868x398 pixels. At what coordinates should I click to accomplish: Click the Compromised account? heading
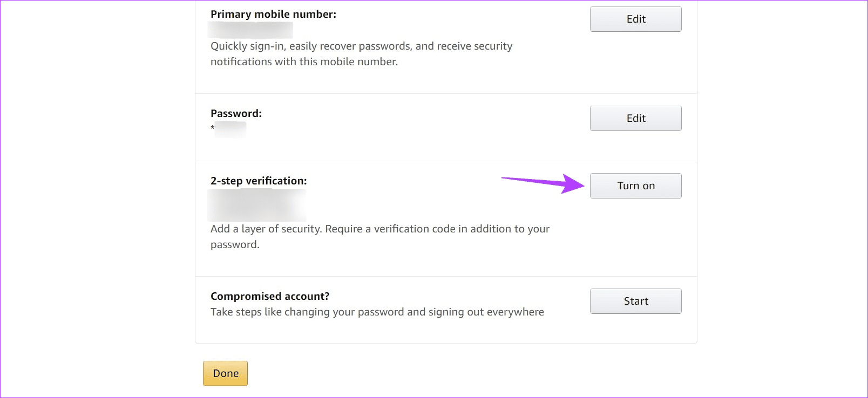(270, 296)
